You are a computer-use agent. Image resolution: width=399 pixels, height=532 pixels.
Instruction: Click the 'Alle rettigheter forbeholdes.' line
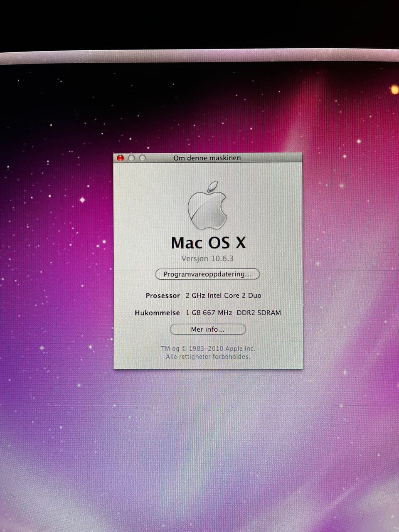coord(208,357)
